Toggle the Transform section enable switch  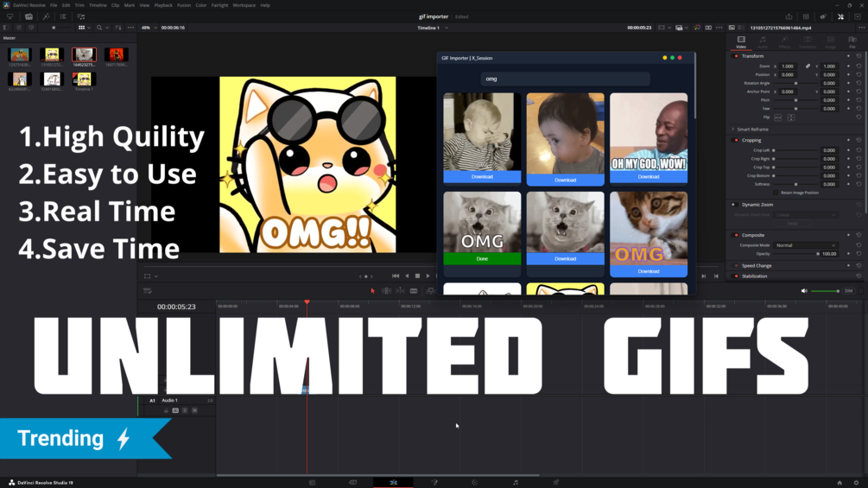(x=736, y=56)
